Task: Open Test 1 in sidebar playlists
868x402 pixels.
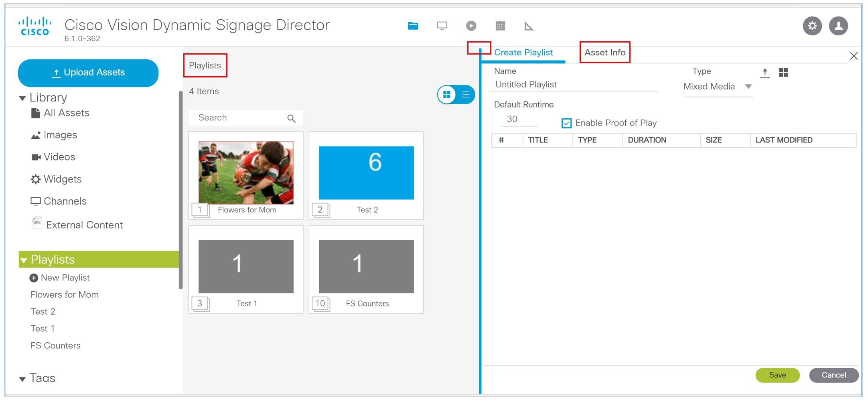Action: [43, 329]
